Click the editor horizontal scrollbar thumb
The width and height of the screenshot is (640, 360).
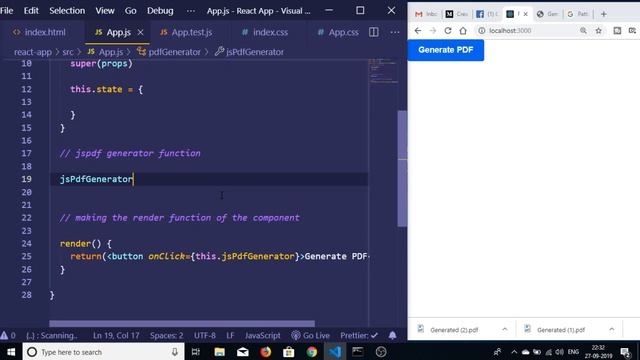(182, 323)
